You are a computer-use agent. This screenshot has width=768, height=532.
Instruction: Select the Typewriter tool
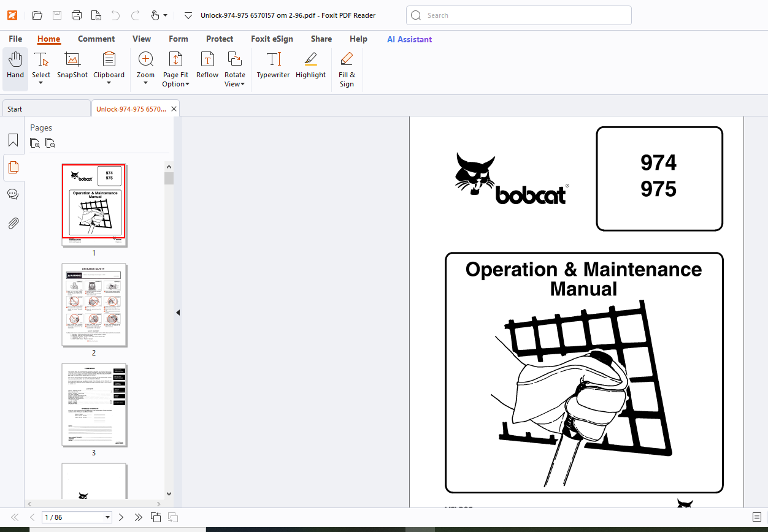click(x=273, y=66)
